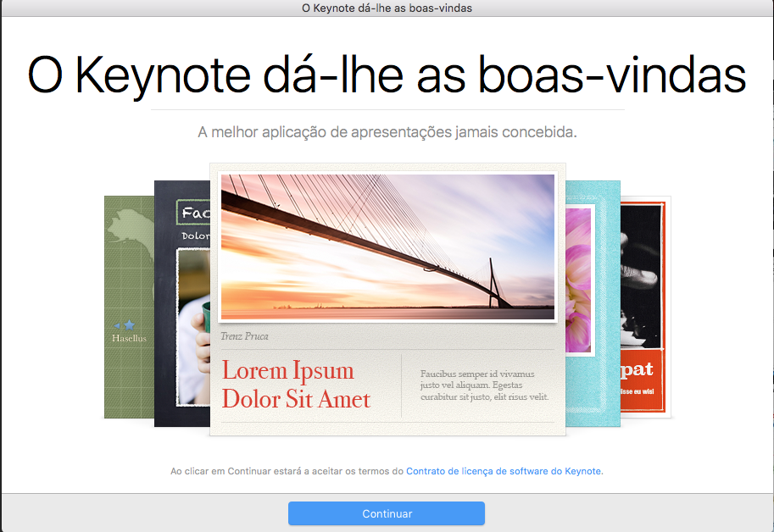This screenshot has height=532, width=774.
Task: Open the Contrato de licença de software link
Action: pyautogui.click(x=504, y=471)
